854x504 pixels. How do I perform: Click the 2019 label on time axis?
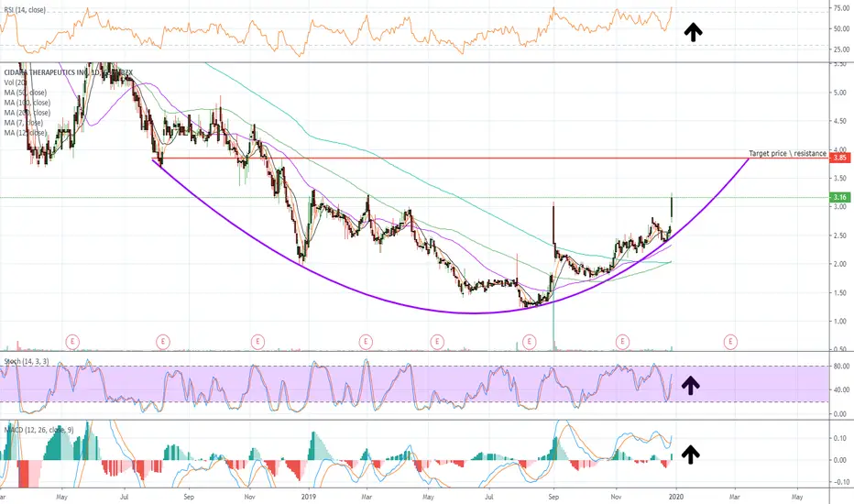click(x=309, y=497)
